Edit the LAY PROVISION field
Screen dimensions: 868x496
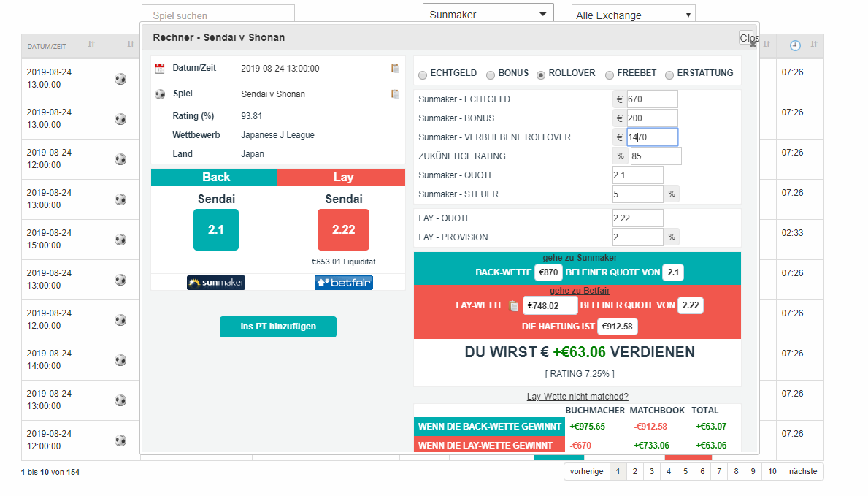pyautogui.click(x=638, y=237)
